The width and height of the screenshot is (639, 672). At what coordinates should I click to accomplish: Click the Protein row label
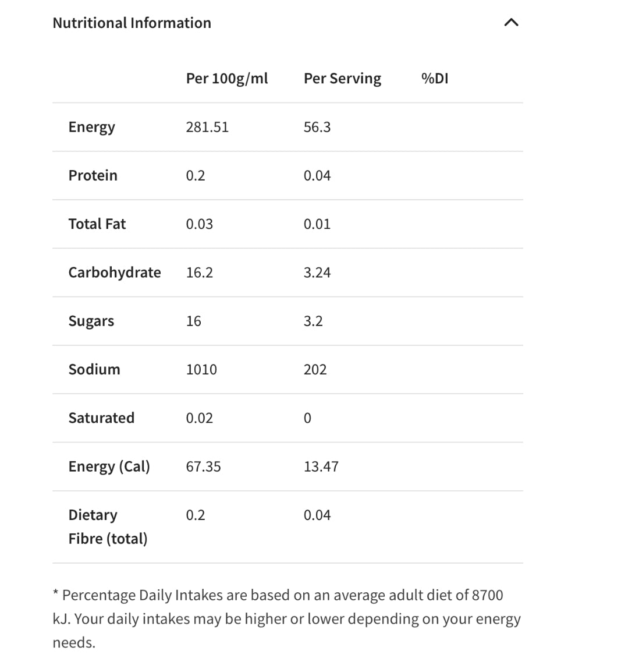(x=93, y=175)
